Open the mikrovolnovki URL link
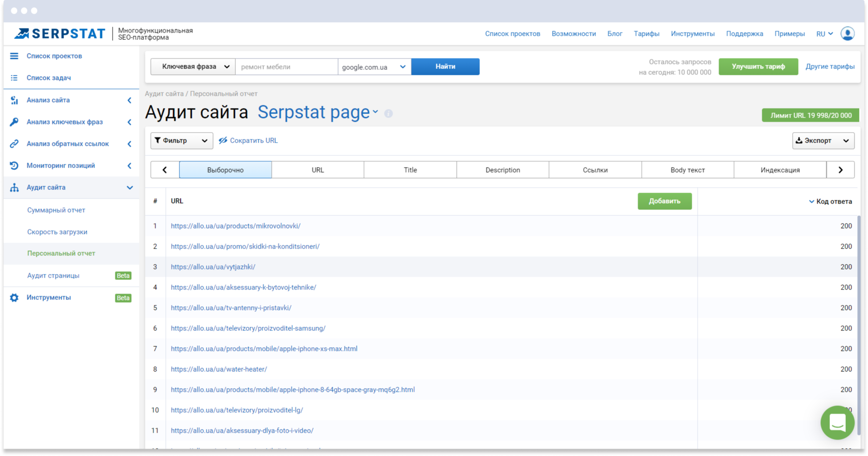 236,226
